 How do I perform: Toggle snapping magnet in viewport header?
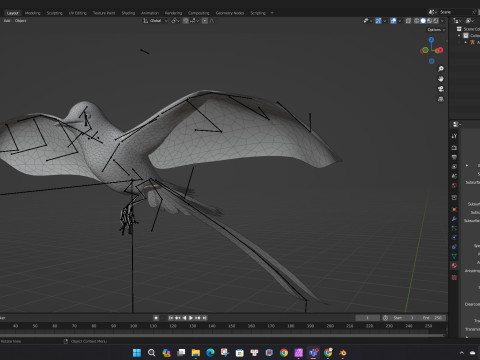coord(186,21)
